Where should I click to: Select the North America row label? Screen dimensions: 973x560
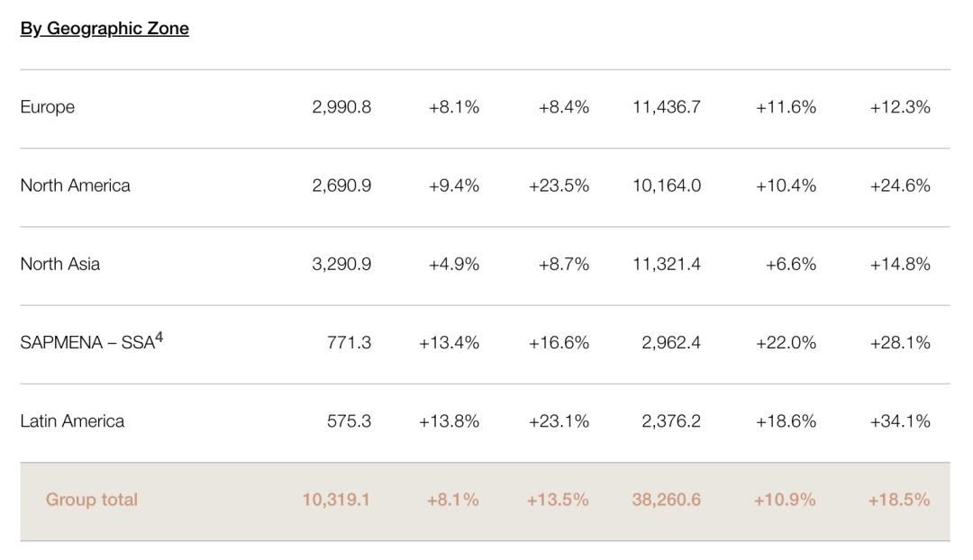[x=75, y=185]
